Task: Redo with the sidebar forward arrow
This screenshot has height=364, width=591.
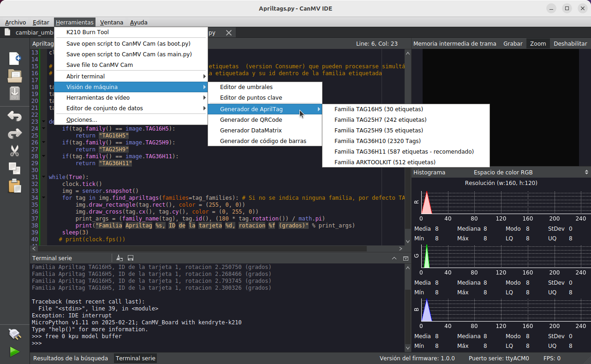Action: pyautogui.click(x=15, y=133)
